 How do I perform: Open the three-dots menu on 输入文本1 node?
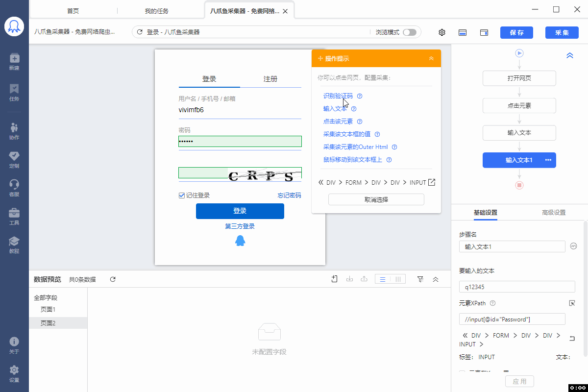click(548, 160)
